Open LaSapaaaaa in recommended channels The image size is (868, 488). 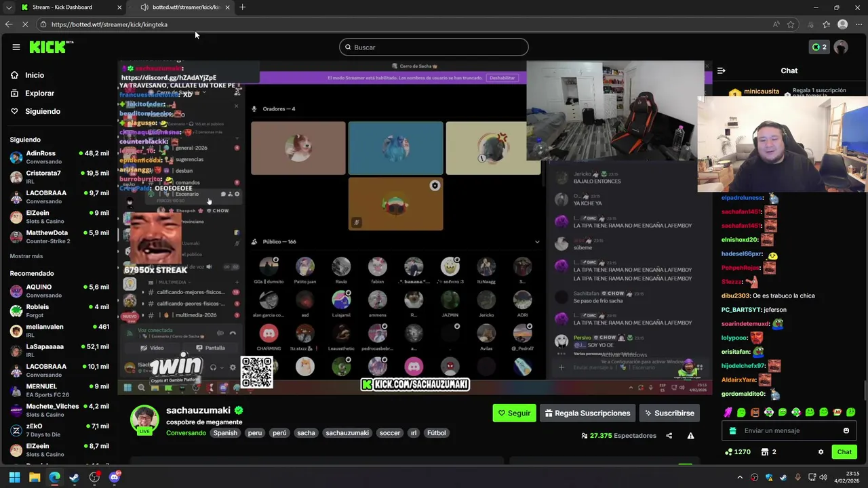59,350
